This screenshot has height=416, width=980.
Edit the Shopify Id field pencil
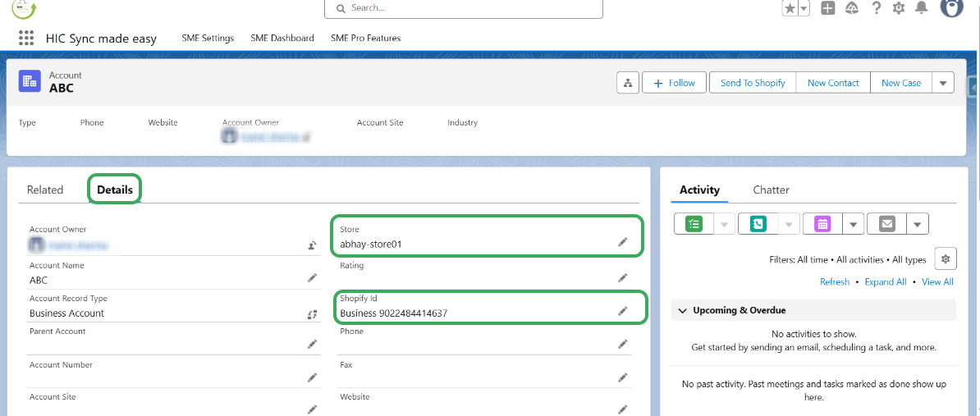coord(622,311)
